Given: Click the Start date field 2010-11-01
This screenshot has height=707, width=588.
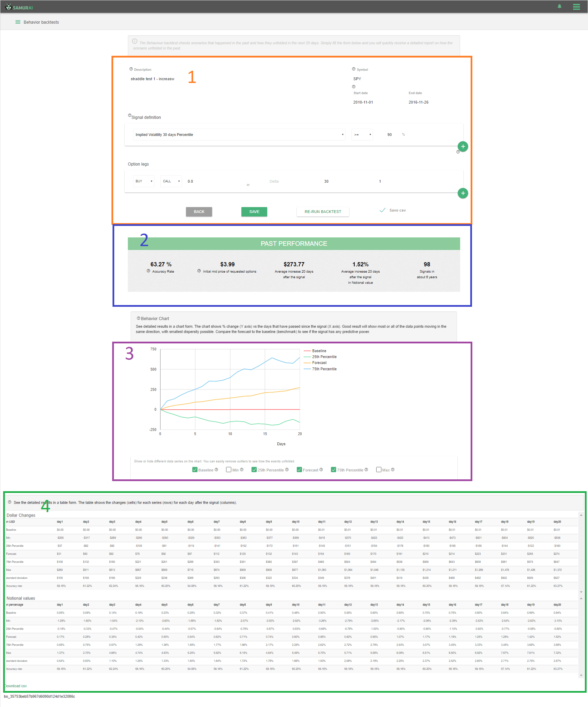Looking at the screenshot, I should pos(363,102).
